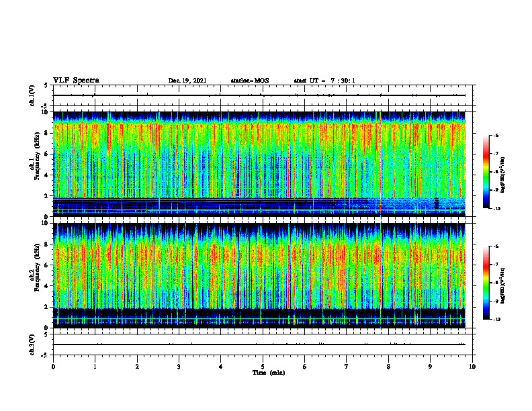532x411 pixels.
Task: Click the '4' tick on the time axis
Action: click(221, 367)
